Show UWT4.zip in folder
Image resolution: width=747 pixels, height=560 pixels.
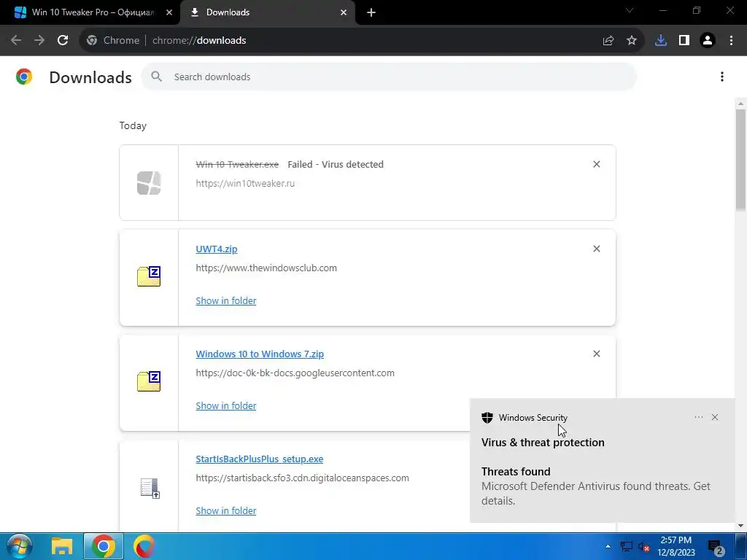(x=226, y=300)
